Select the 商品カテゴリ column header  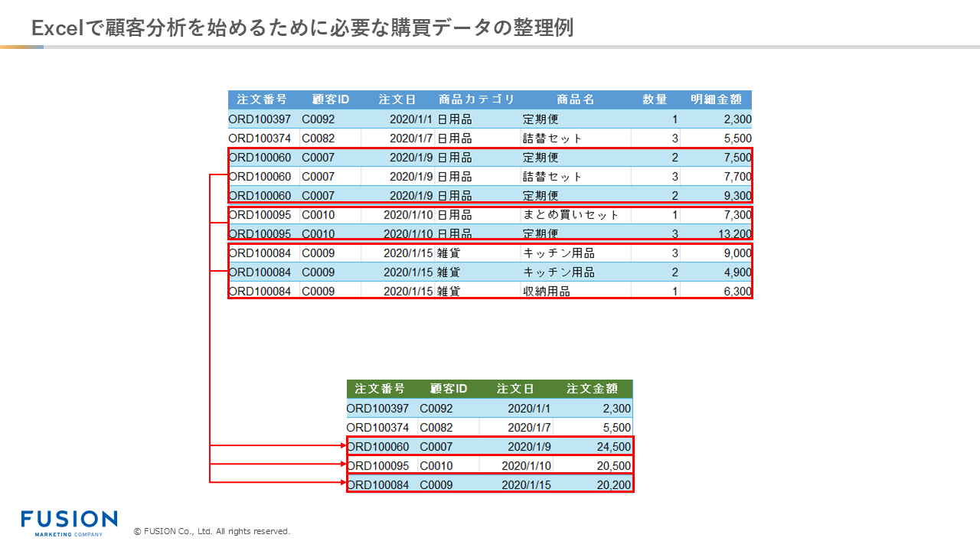click(477, 99)
